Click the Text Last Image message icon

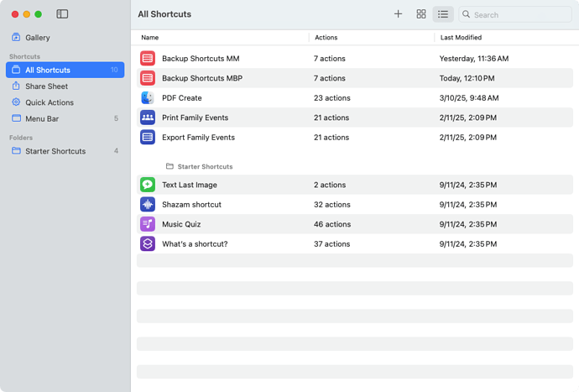coord(148,185)
